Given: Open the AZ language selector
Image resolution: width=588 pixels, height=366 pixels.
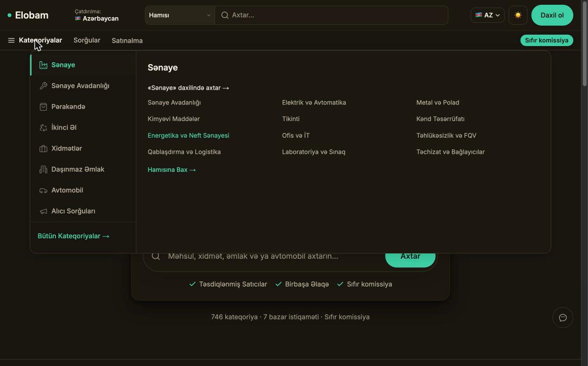Looking at the screenshot, I should [x=487, y=15].
